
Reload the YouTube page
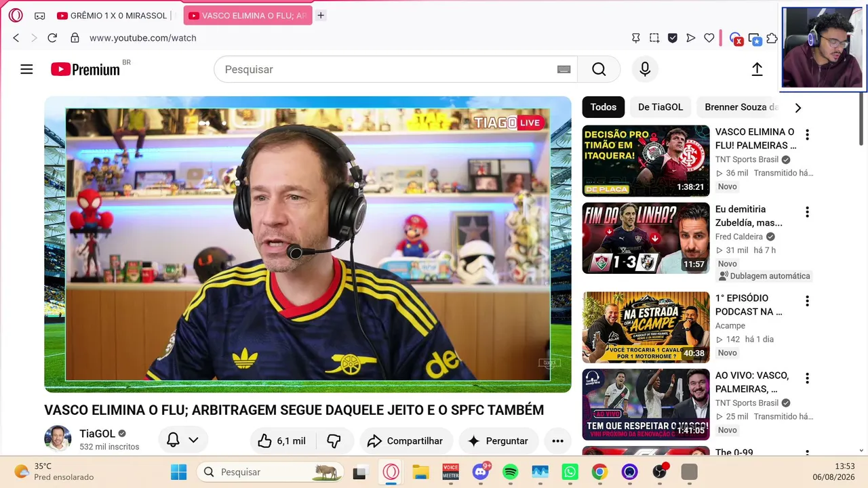pos(52,38)
